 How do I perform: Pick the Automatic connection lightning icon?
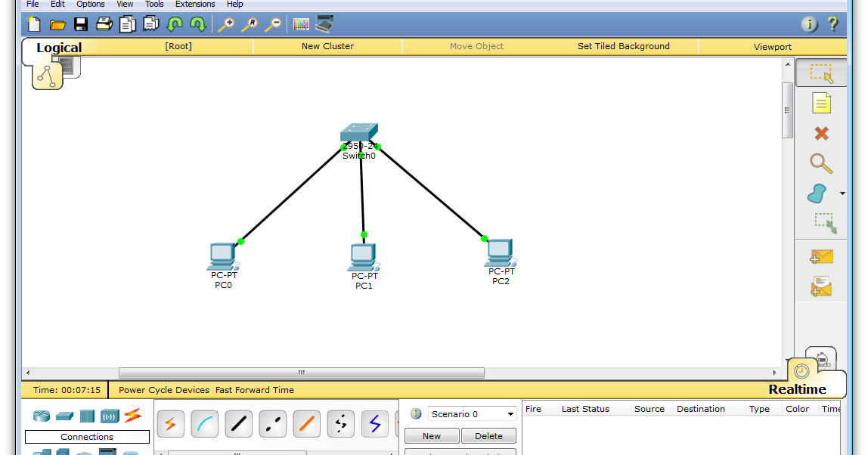point(170,423)
